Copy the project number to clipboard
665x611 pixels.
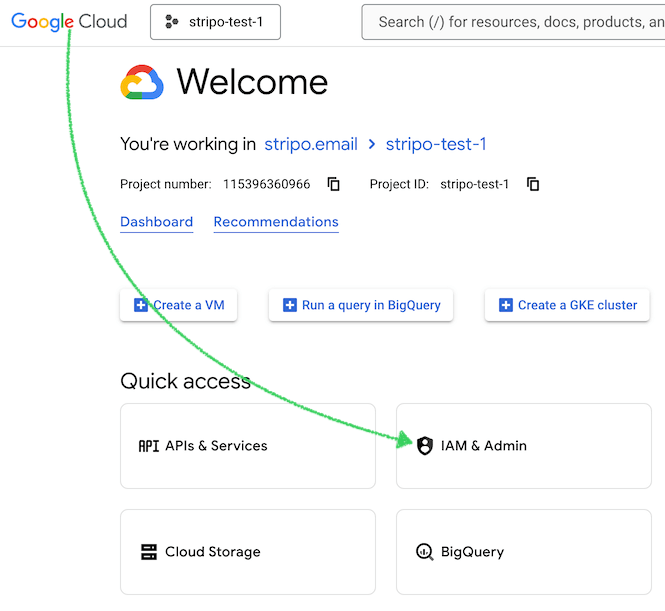(334, 184)
